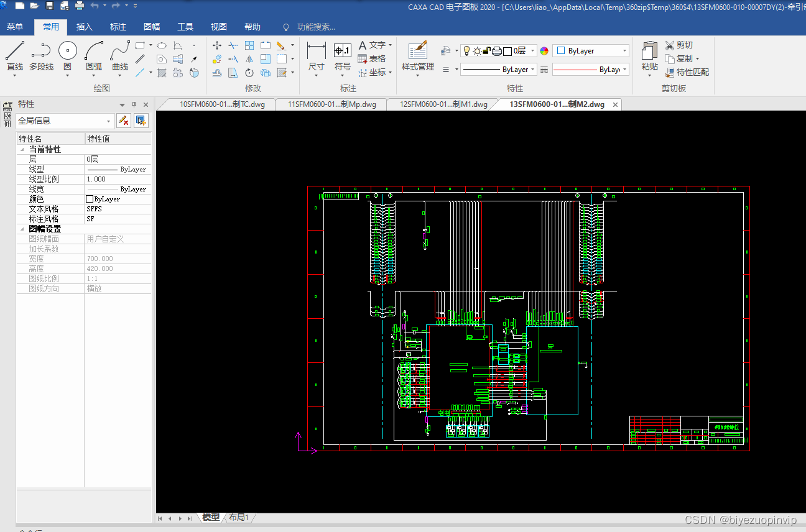Switch to the 10SFM0600 TC.dwg tab
The height and width of the screenshot is (532, 806).
coord(222,104)
